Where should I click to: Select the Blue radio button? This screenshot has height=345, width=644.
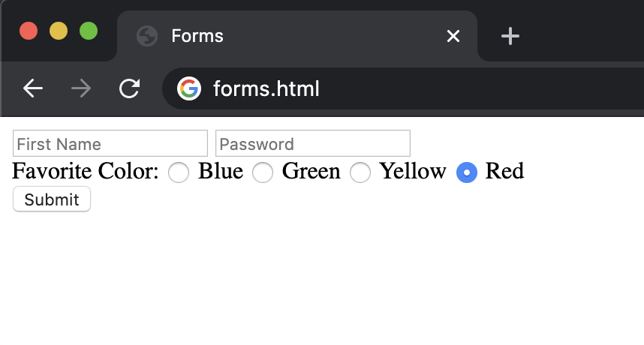pos(179,172)
